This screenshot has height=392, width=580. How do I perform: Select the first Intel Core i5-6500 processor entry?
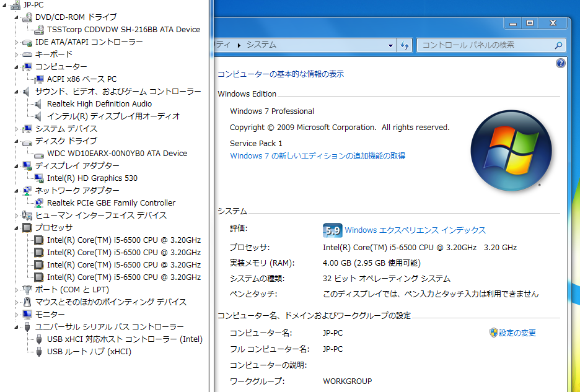(124, 240)
